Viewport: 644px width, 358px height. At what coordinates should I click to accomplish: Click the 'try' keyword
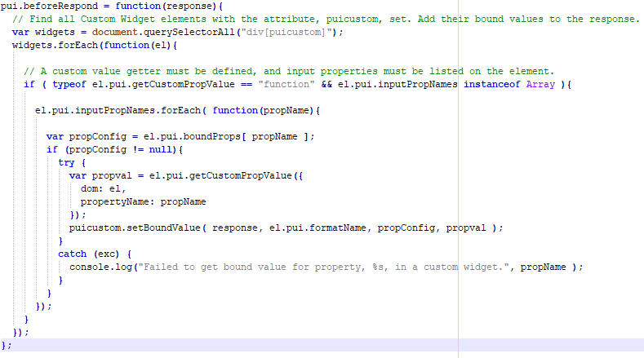[x=66, y=163]
